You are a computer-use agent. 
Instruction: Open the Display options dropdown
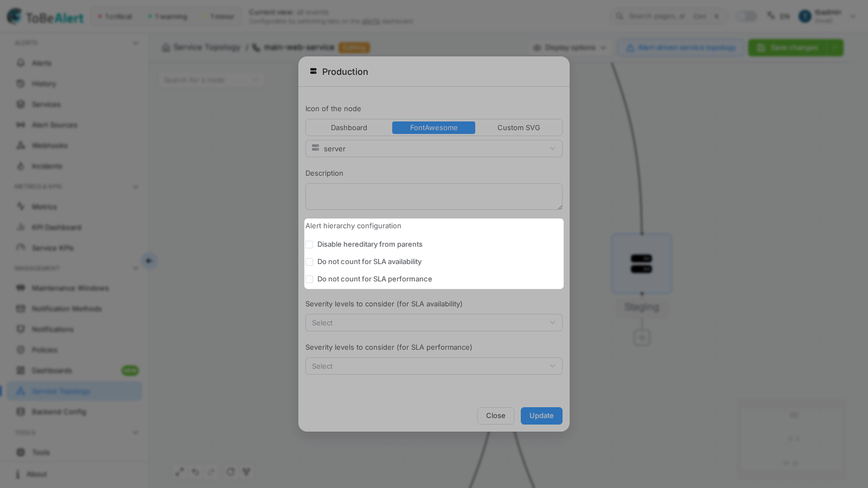[570, 48]
